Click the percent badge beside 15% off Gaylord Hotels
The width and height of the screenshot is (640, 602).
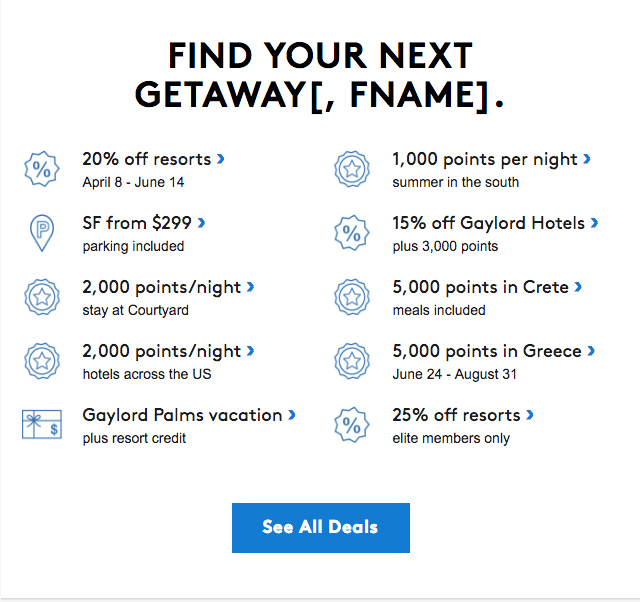352,232
